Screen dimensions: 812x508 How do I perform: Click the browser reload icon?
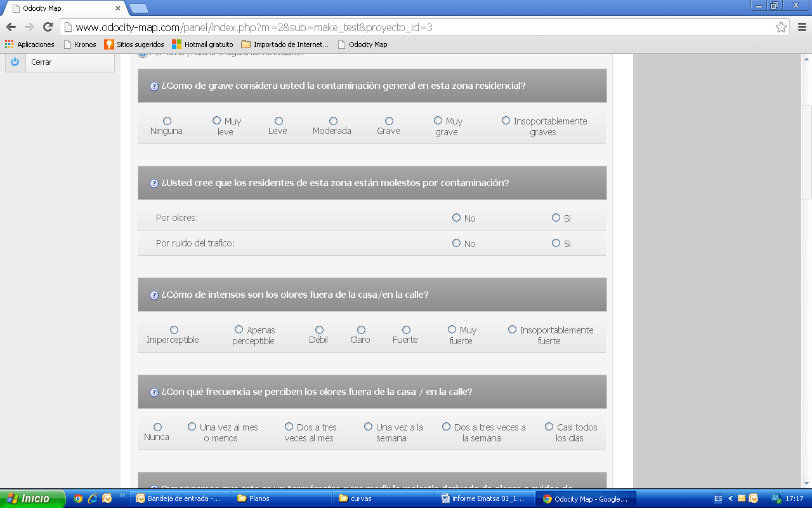48,27
